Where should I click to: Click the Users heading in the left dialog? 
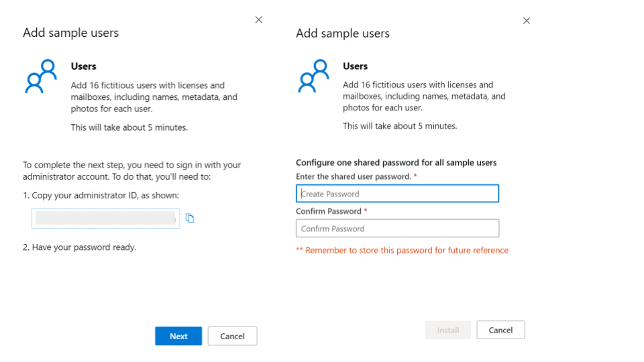(x=84, y=66)
